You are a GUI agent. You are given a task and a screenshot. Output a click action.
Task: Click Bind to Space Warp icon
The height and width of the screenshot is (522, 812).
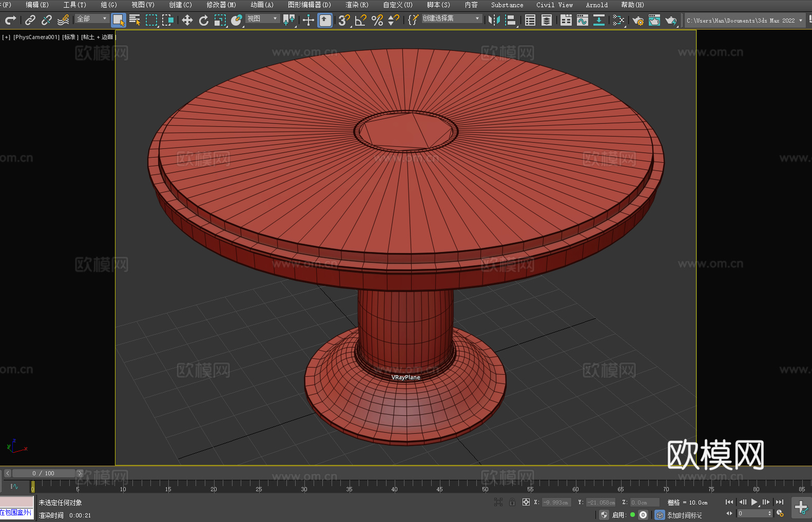coord(63,20)
